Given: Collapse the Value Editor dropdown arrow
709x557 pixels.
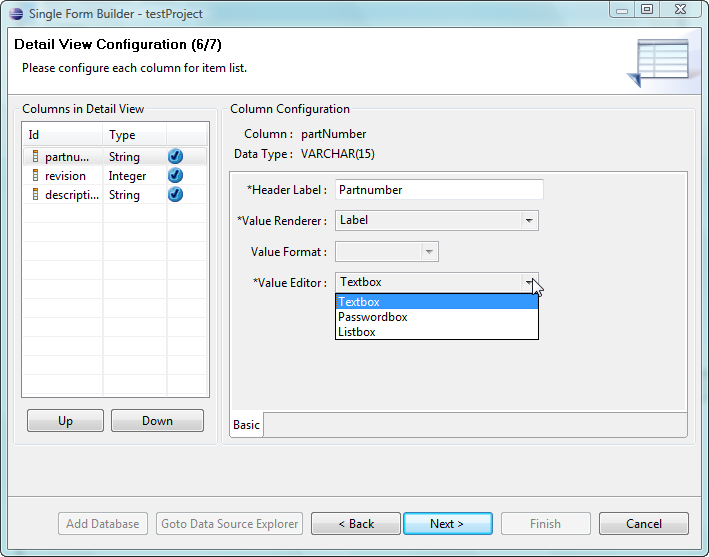Looking at the screenshot, I should (529, 283).
